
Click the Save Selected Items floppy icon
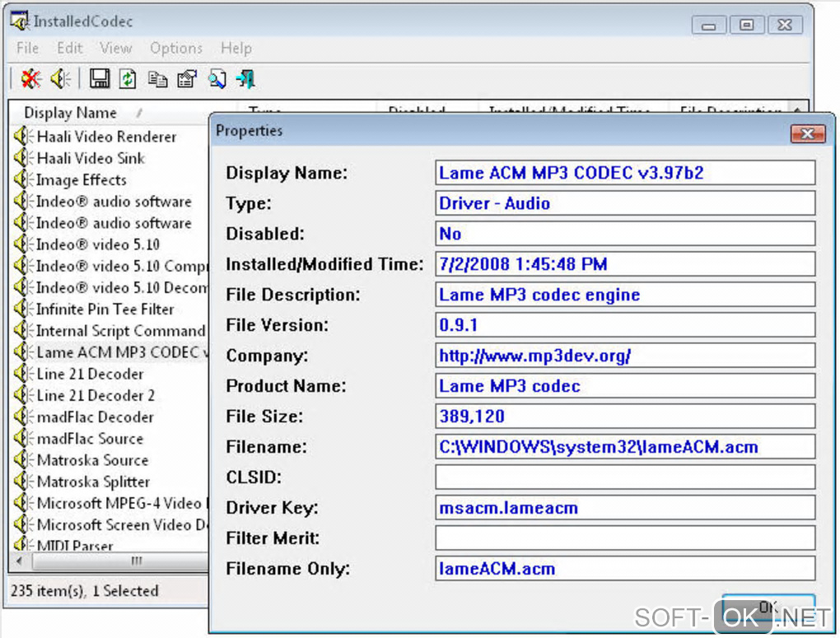click(99, 79)
